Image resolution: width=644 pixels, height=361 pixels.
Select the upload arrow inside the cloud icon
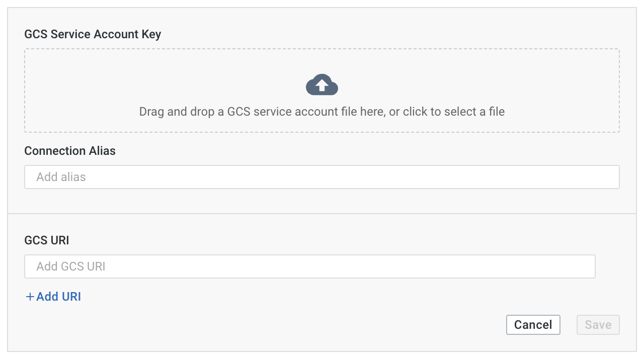point(321,84)
